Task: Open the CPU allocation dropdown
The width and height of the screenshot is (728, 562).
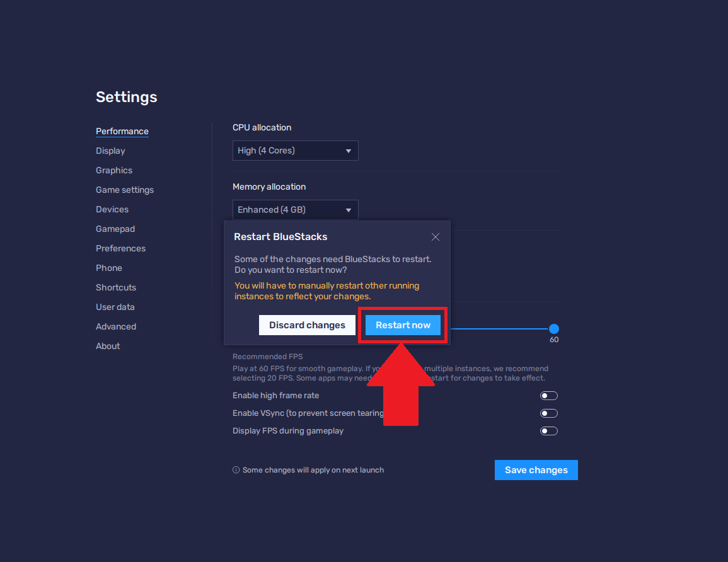Action: pyautogui.click(x=295, y=151)
